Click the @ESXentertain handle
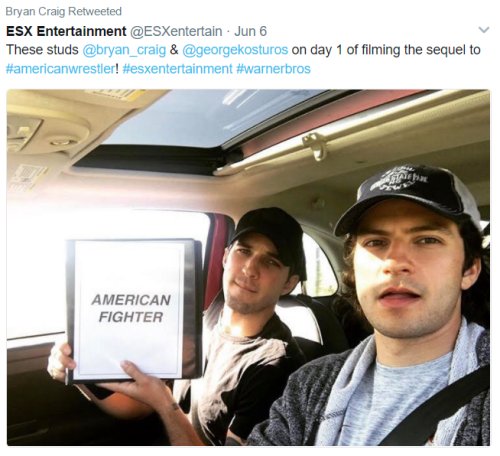 (176, 31)
